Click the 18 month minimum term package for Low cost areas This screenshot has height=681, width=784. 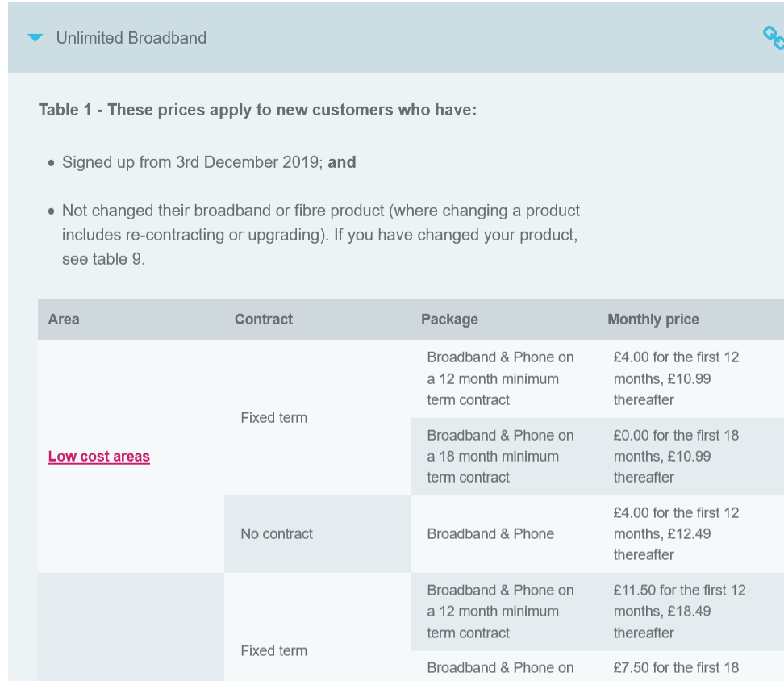(x=500, y=457)
